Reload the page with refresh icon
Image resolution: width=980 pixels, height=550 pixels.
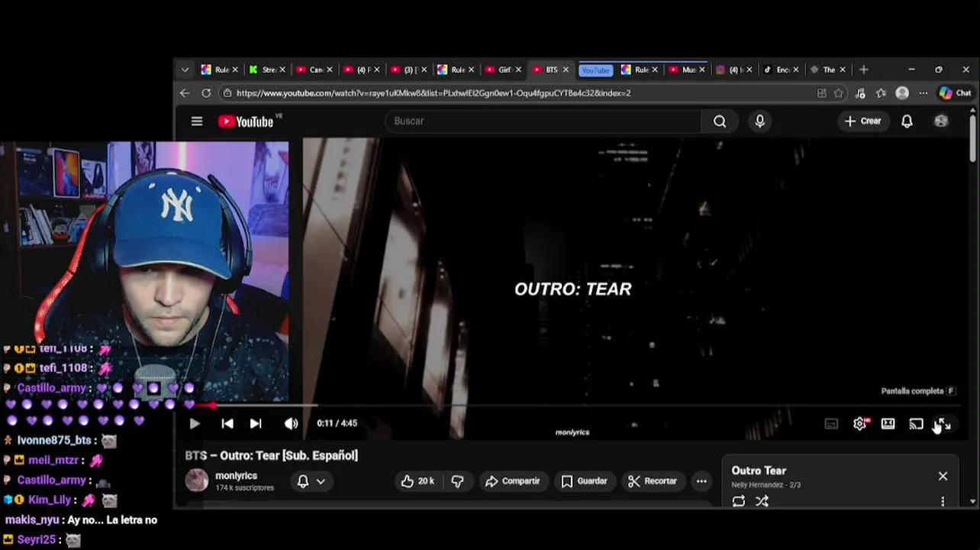click(206, 93)
